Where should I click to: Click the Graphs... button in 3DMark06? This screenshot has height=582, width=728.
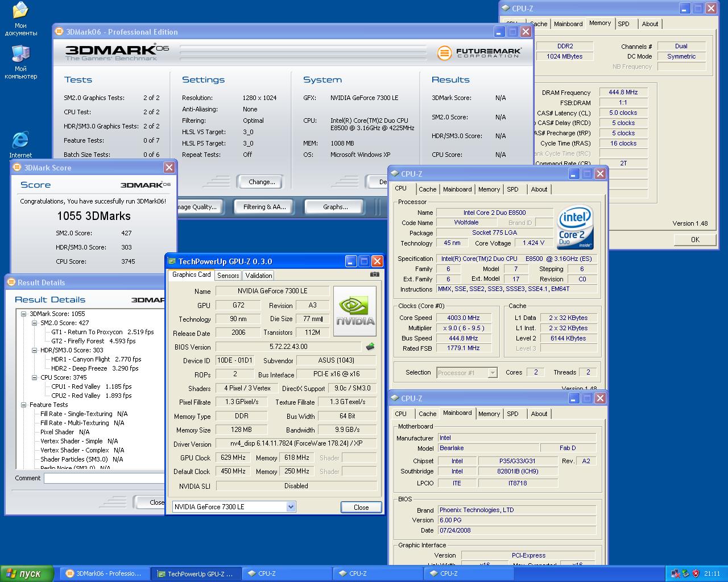[x=335, y=207]
